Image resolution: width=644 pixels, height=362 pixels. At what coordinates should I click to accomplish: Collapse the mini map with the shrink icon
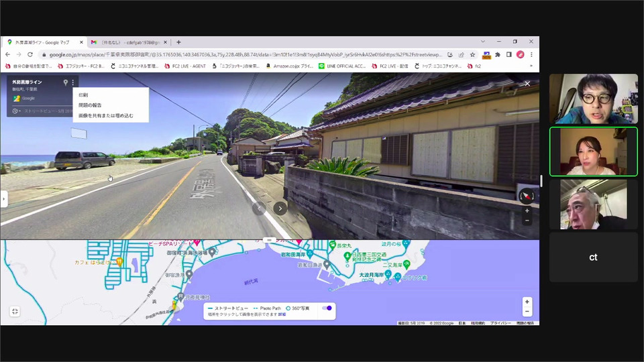15,312
